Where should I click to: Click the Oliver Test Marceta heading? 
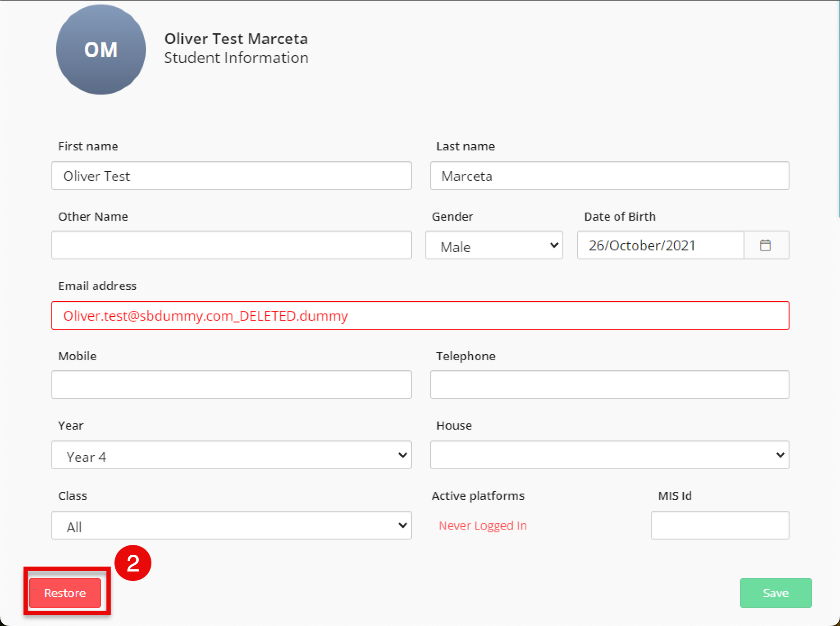[x=236, y=39]
